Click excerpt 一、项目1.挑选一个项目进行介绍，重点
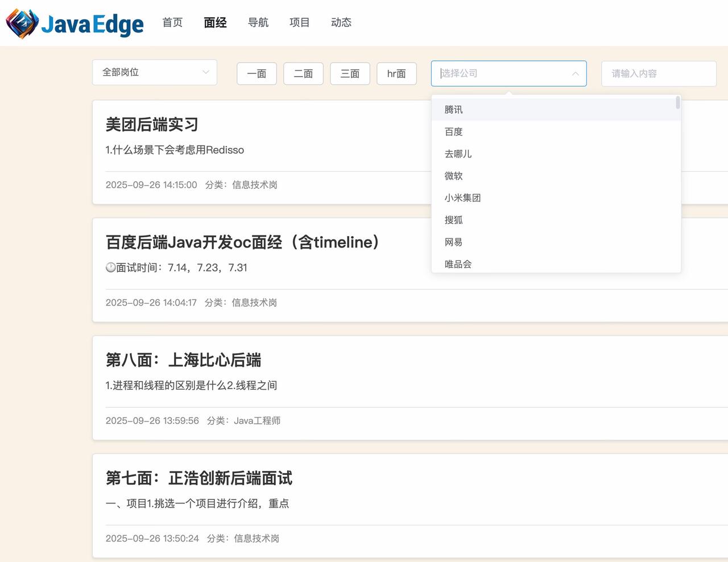This screenshot has width=728, height=562. coord(197,503)
